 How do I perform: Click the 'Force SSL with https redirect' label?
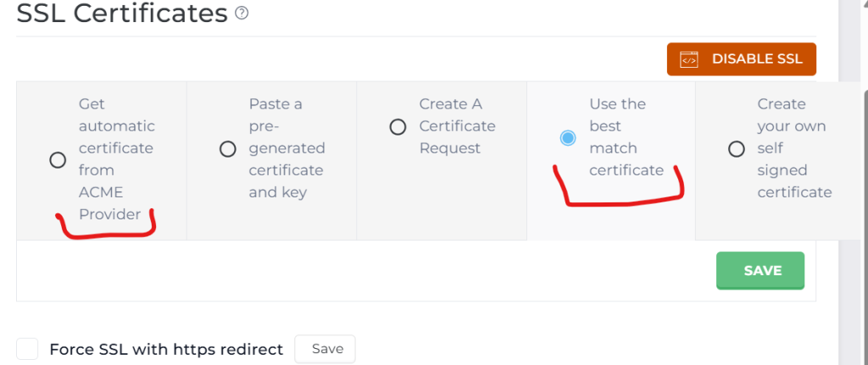[x=166, y=349]
